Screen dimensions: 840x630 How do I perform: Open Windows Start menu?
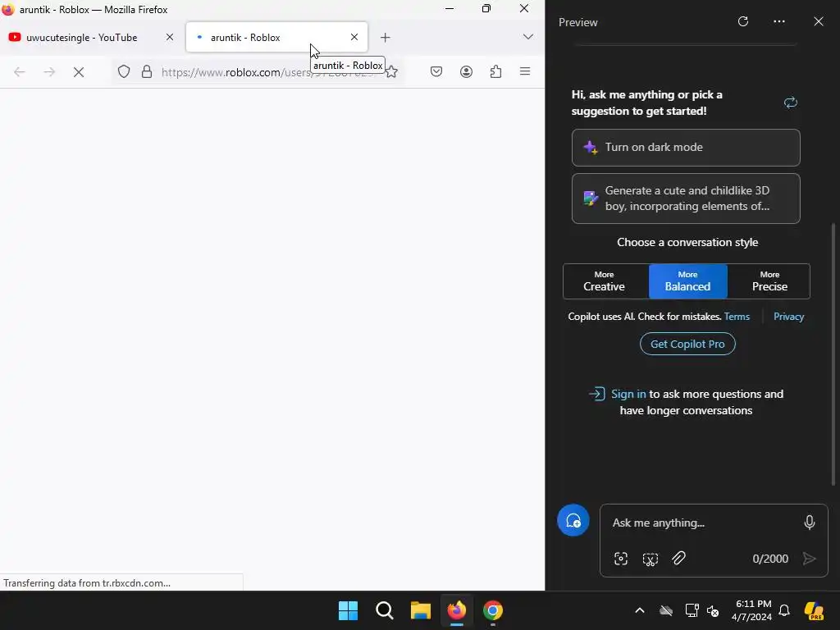click(x=348, y=610)
